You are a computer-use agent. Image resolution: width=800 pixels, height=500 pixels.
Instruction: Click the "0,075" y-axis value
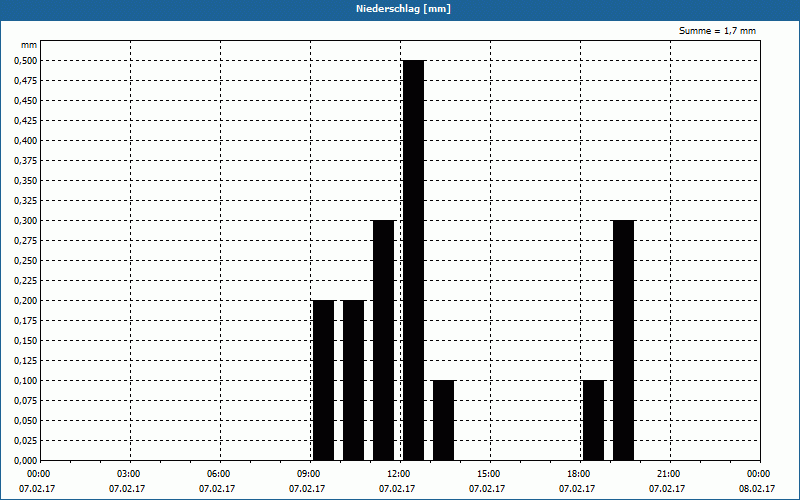pyautogui.click(x=26, y=401)
